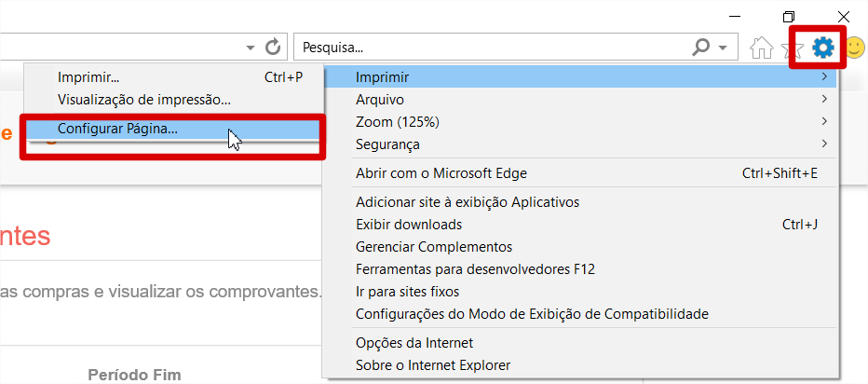Image resolution: width=868 pixels, height=384 pixels.
Task: Click the magnifying glass search icon
Action: (701, 48)
